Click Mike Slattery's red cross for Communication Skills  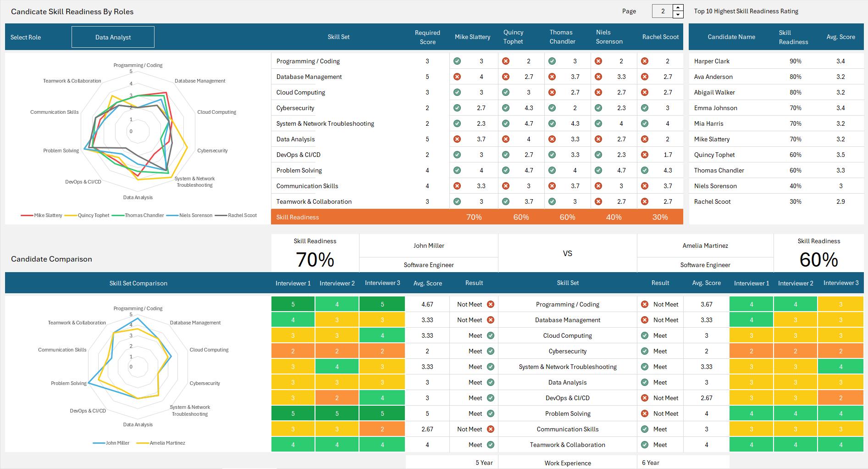tap(457, 186)
